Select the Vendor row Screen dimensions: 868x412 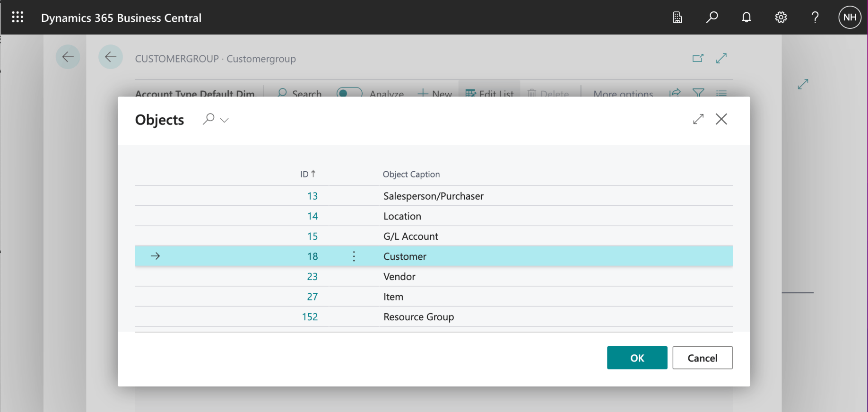[399, 277]
